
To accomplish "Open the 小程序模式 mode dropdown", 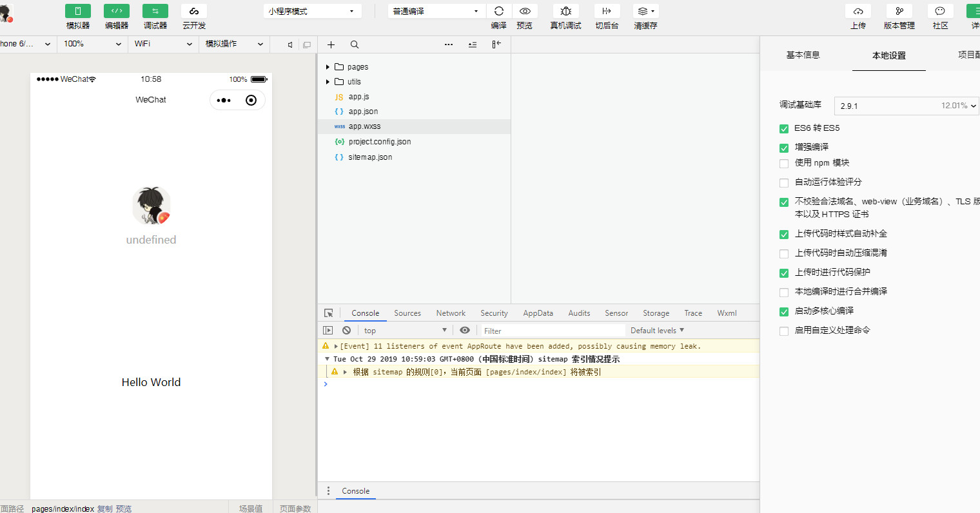I will (313, 11).
